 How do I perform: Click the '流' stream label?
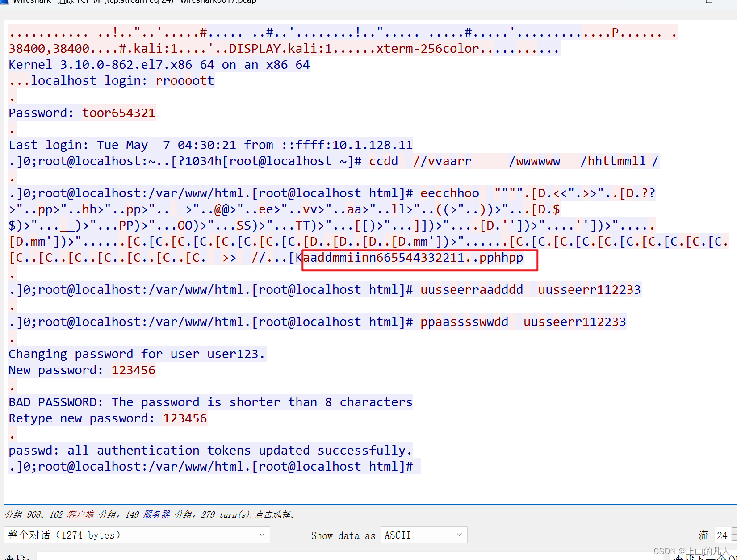[703, 535]
